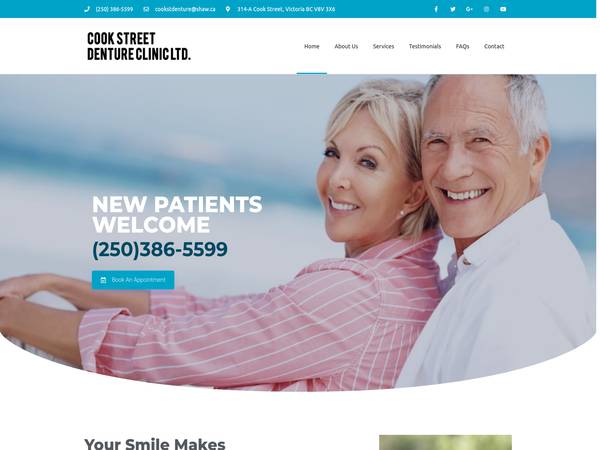The width and height of the screenshot is (600, 450).
Task: Click the cookstdenture@shaw.ca email link
Action: [x=185, y=9]
